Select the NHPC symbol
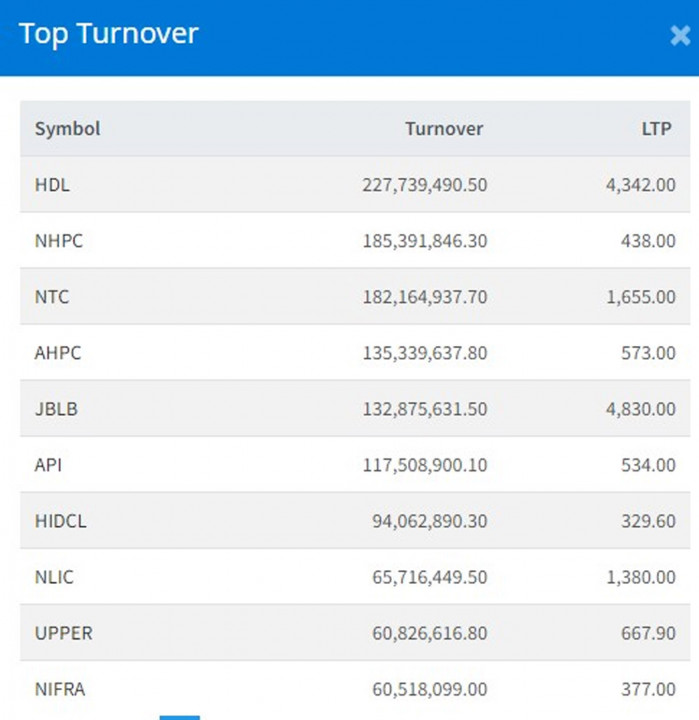Viewport: 699px width, 720px height. pos(58,241)
